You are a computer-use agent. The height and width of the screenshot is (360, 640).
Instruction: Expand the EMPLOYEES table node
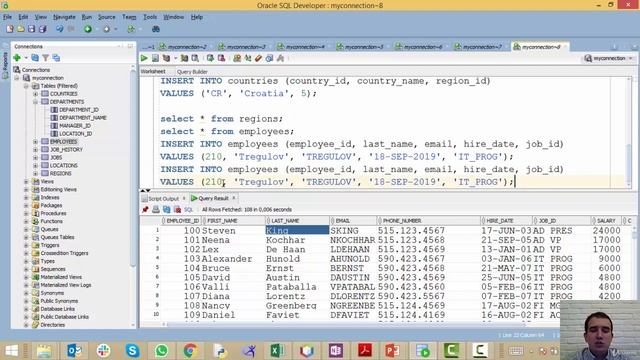point(36,142)
